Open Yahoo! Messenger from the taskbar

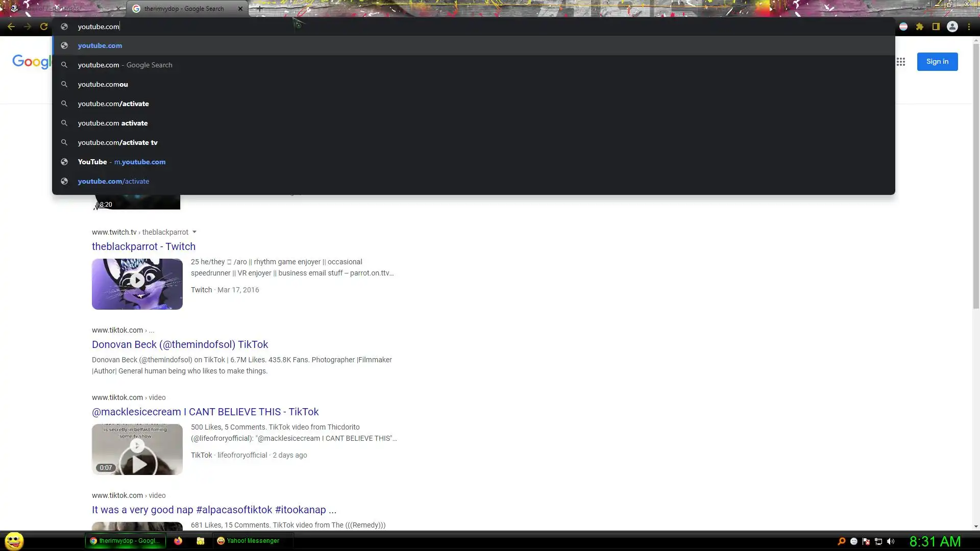pos(249,541)
